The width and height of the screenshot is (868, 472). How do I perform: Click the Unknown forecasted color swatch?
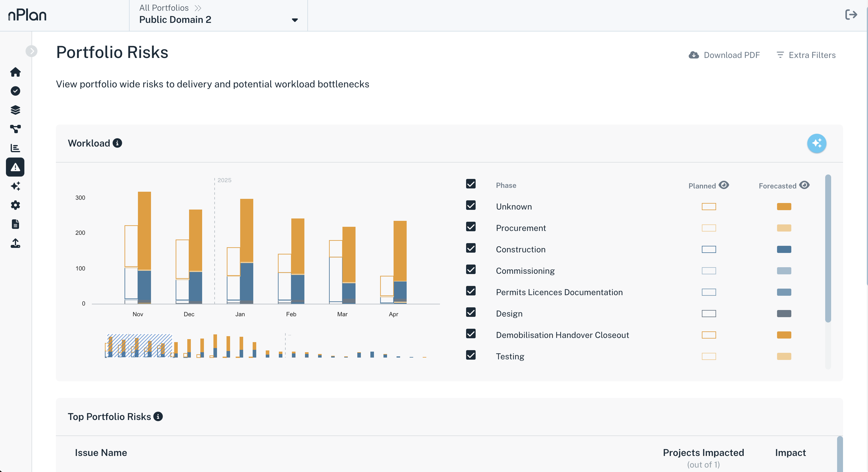[784, 207]
